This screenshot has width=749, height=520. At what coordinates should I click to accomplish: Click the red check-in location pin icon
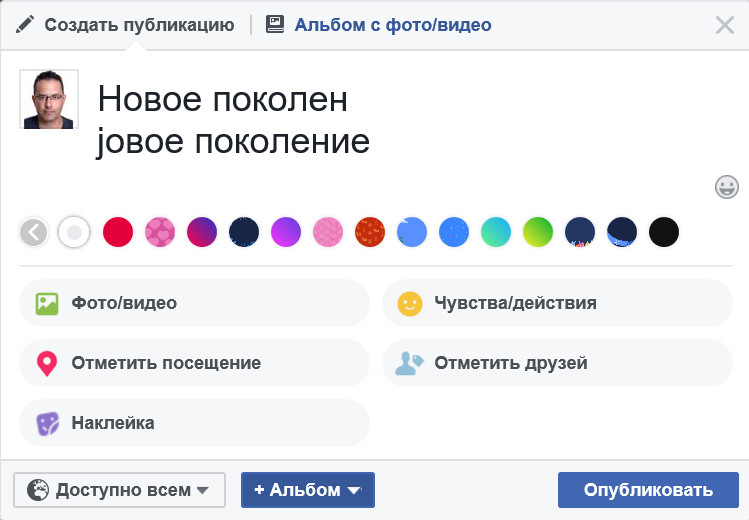tap(47, 363)
